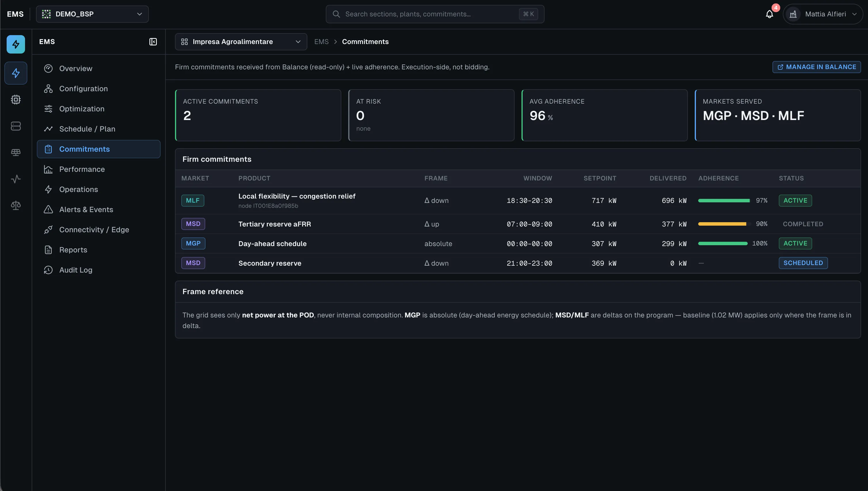Click Manage in Balance button
This screenshot has width=868, height=491.
tap(816, 67)
